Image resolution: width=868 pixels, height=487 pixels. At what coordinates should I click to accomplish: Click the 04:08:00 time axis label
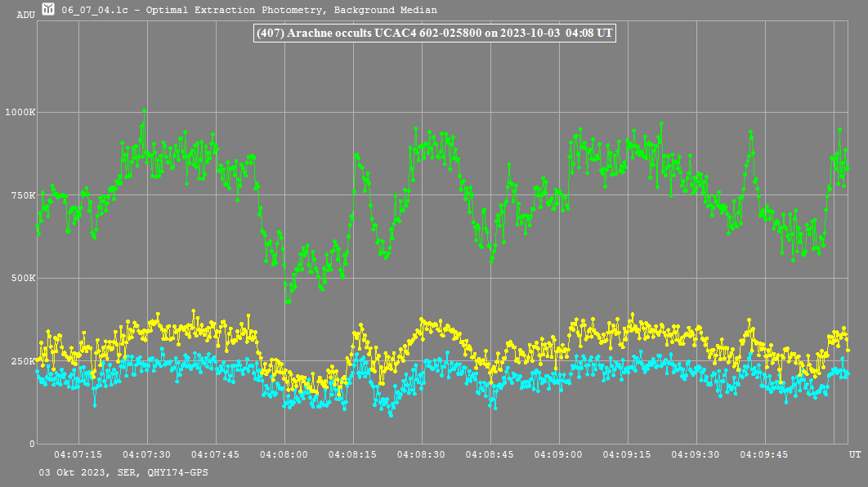pyautogui.click(x=284, y=453)
